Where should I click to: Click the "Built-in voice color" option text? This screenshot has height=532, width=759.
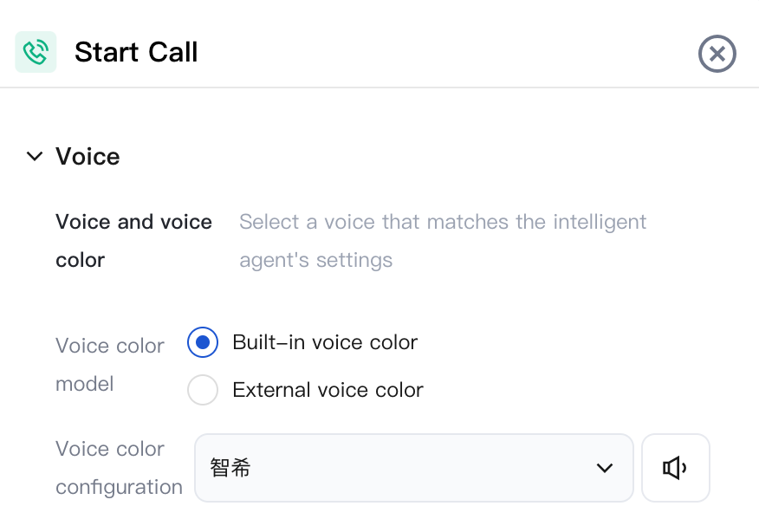325,342
